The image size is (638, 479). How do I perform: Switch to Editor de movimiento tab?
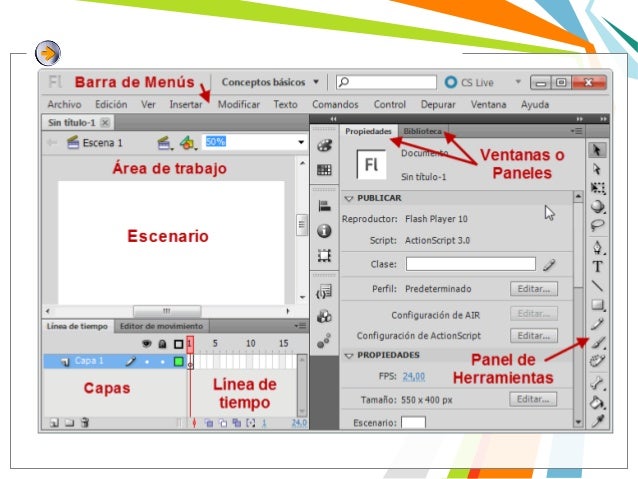[x=162, y=326]
